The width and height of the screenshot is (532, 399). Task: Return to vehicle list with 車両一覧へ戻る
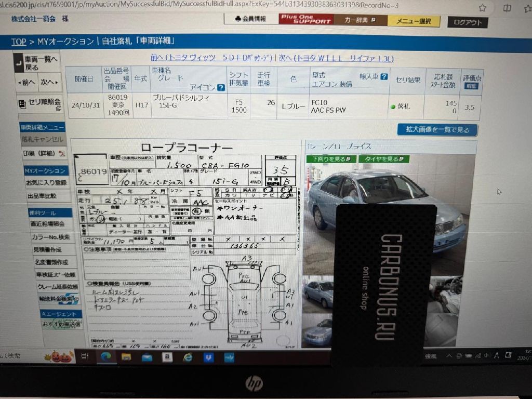click(x=37, y=63)
